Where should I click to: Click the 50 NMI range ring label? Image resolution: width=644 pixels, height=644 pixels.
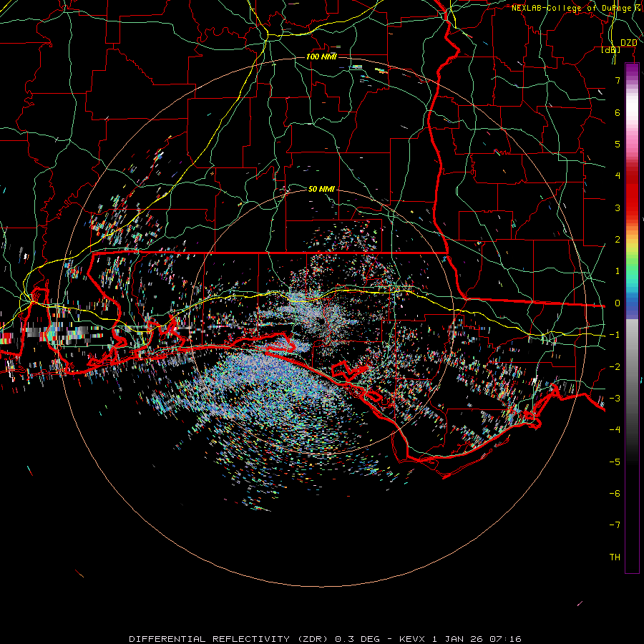tap(321, 189)
